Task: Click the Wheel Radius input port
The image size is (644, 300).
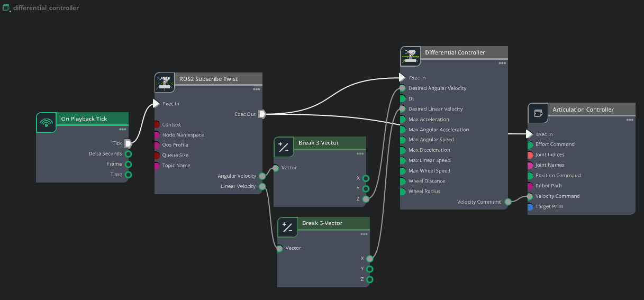Action: pyautogui.click(x=403, y=192)
